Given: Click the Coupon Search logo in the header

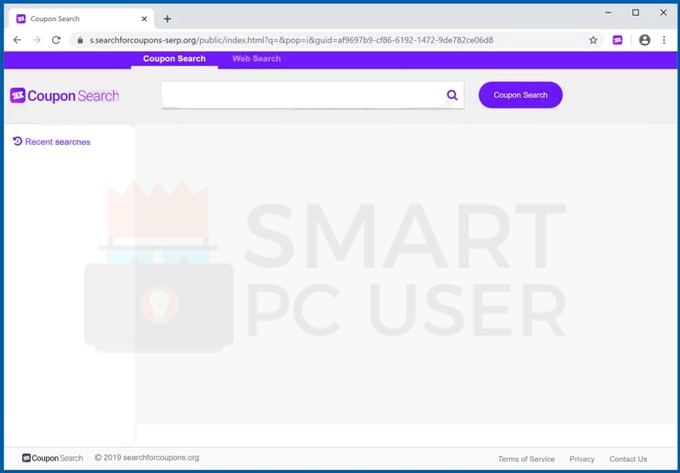Looking at the screenshot, I should point(64,96).
